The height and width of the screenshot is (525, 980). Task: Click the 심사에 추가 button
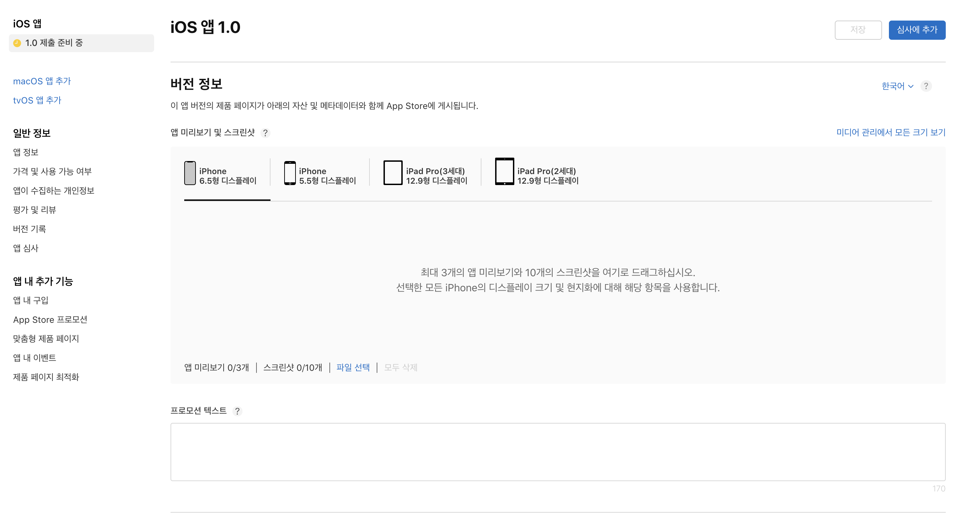(x=916, y=30)
